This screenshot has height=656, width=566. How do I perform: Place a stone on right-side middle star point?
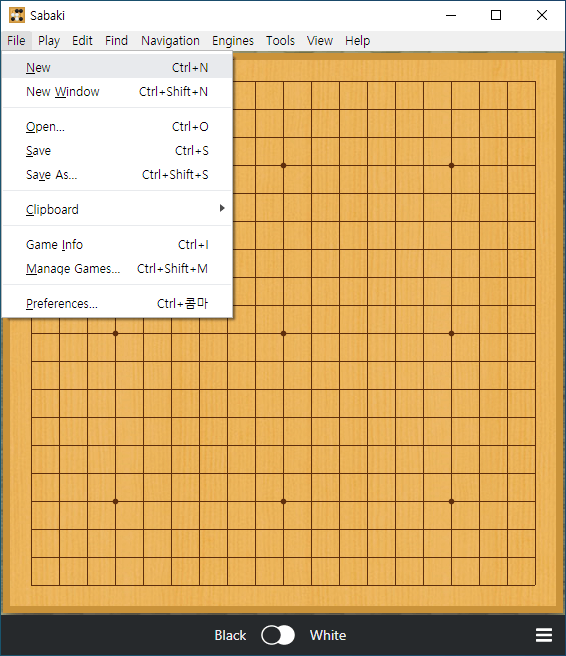[451, 333]
